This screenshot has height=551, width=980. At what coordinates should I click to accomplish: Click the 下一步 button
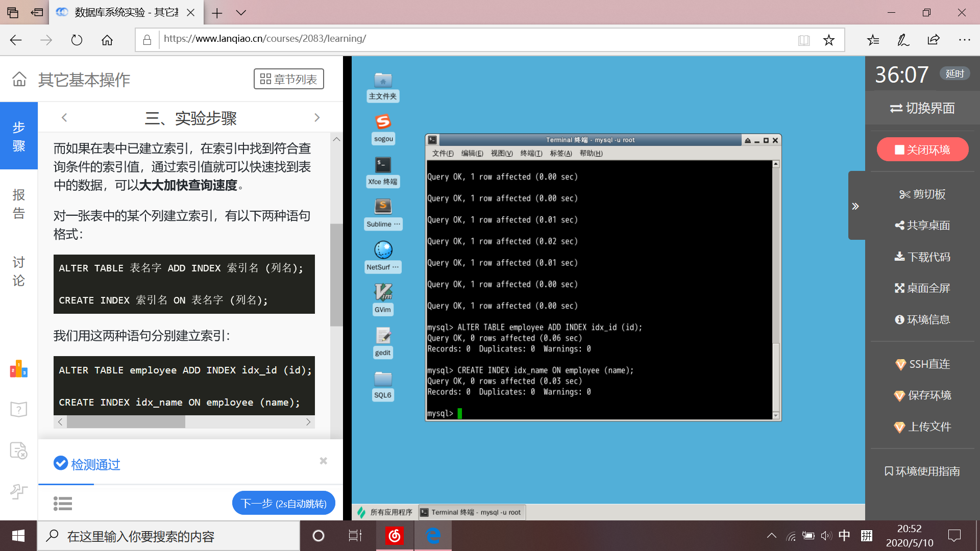283,504
